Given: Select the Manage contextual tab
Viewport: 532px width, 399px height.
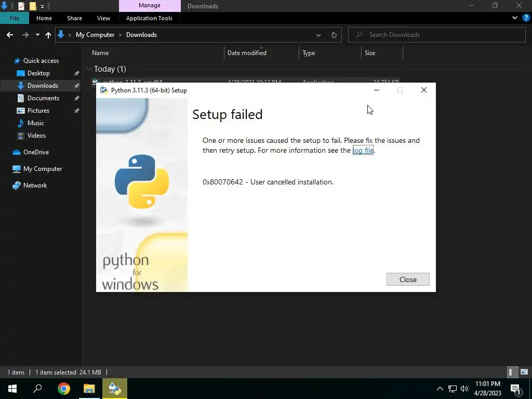Looking at the screenshot, I should point(150,5).
